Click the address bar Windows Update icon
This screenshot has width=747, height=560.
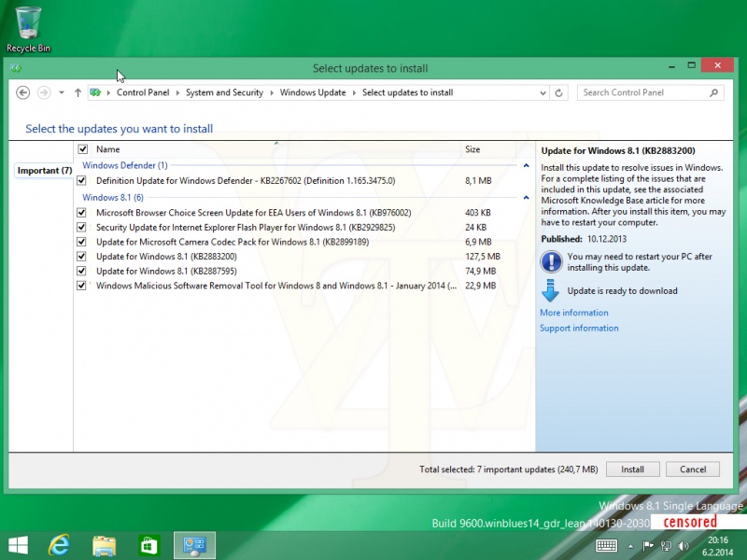pos(95,92)
